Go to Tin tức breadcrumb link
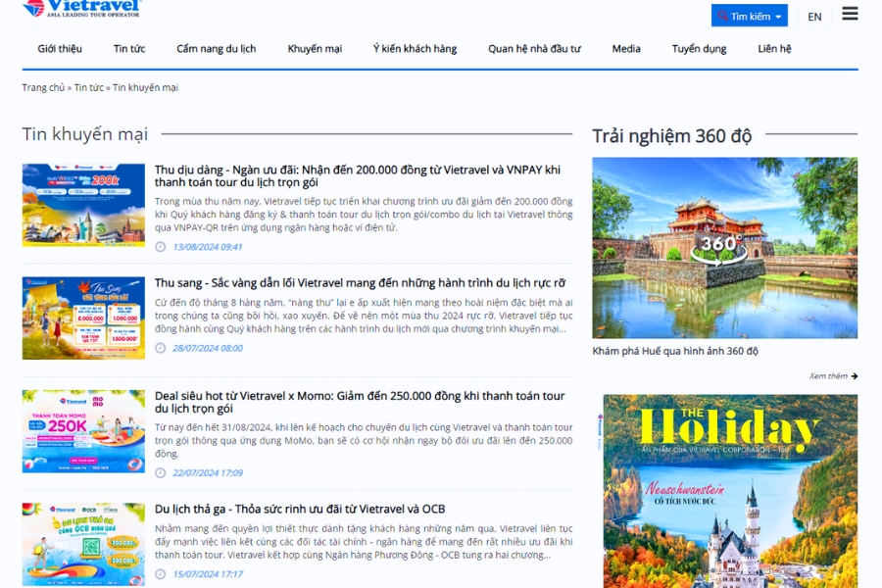 (89, 88)
